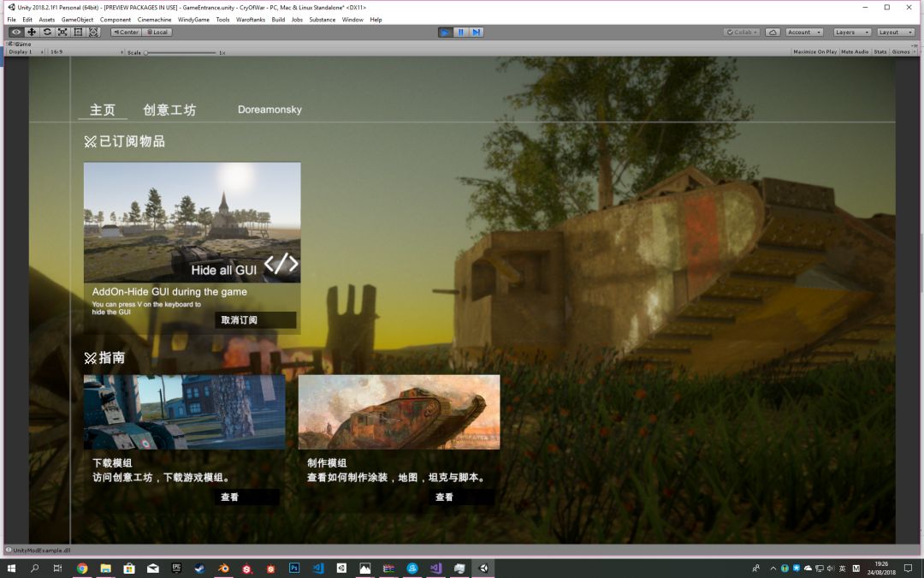Open Microsoft Store from taskbar
The height and width of the screenshot is (578, 924).
(x=129, y=568)
